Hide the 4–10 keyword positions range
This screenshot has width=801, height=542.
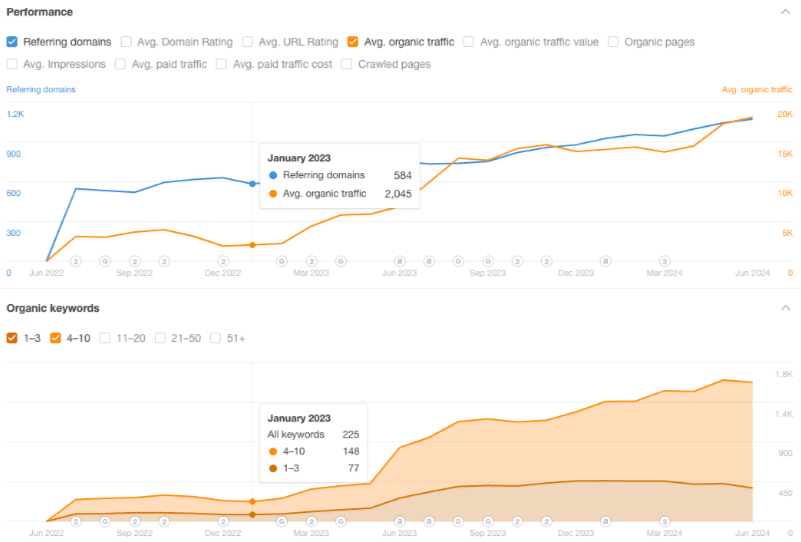(x=56, y=338)
